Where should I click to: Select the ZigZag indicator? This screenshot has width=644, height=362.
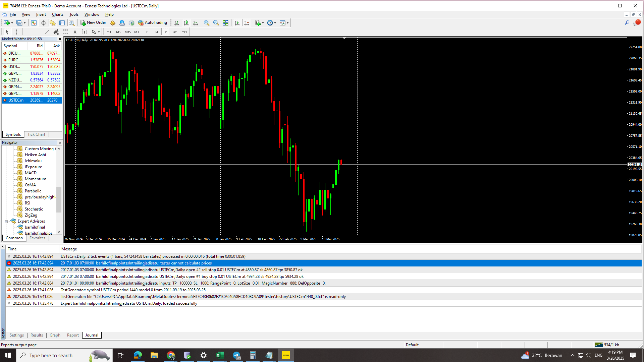point(31,215)
